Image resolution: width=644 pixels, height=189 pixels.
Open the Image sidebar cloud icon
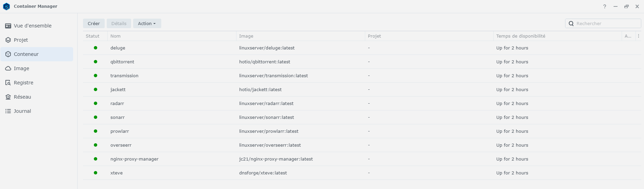coord(8,68)
